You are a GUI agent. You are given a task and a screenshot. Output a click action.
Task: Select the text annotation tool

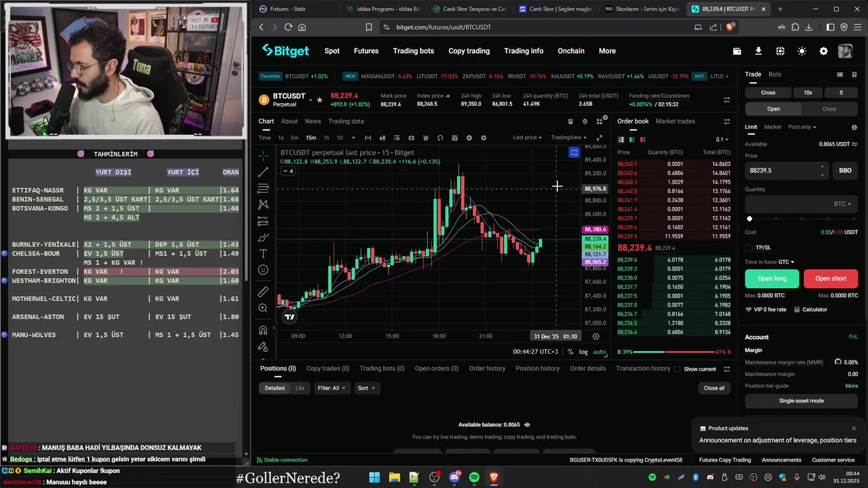[263, 253]
